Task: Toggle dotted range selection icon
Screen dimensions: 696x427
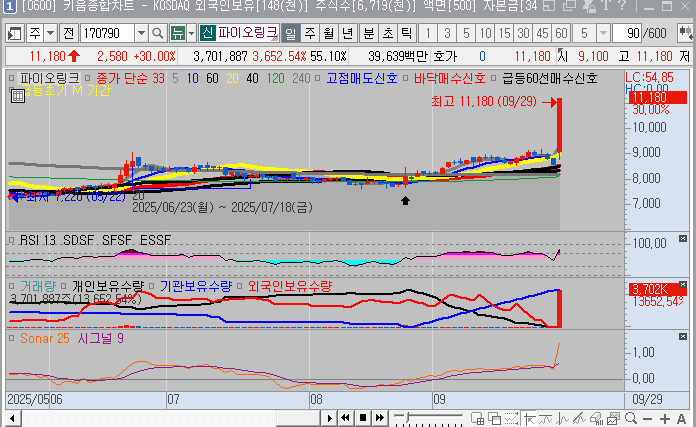Action: point(511,418)
